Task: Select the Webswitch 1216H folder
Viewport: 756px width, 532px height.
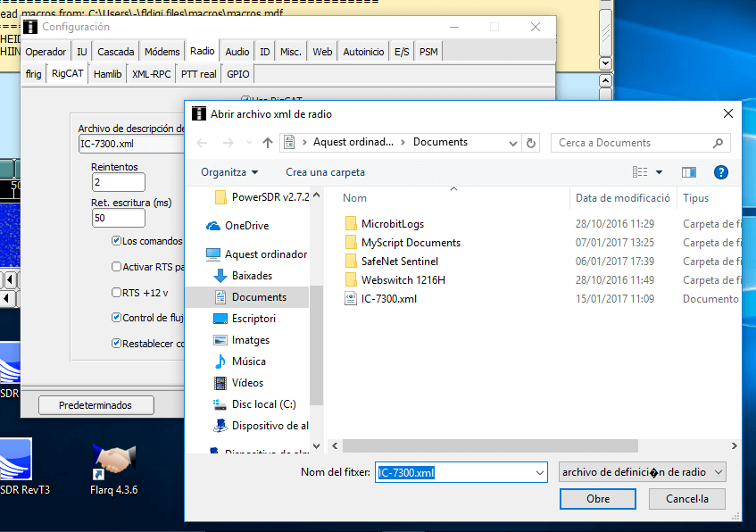Action: click(395, 280)
